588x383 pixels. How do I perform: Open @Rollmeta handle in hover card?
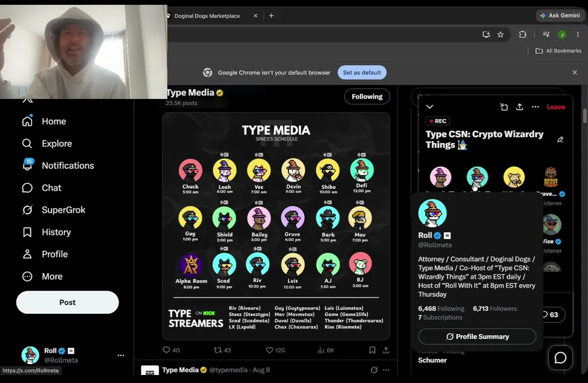click(435, 245)
